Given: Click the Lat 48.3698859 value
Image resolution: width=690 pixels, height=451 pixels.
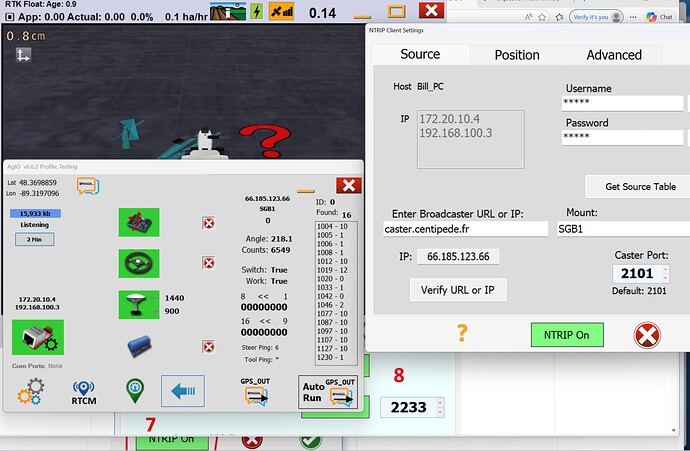Looking at the screenshot, I should click(x=38, y=182).
